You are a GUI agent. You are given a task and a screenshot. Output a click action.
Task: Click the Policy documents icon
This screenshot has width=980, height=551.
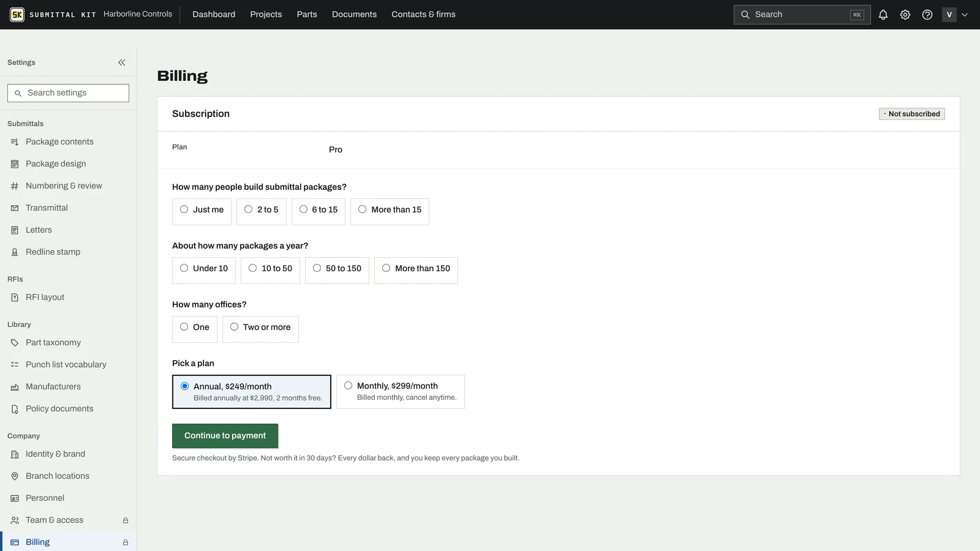tap(15, 409)
